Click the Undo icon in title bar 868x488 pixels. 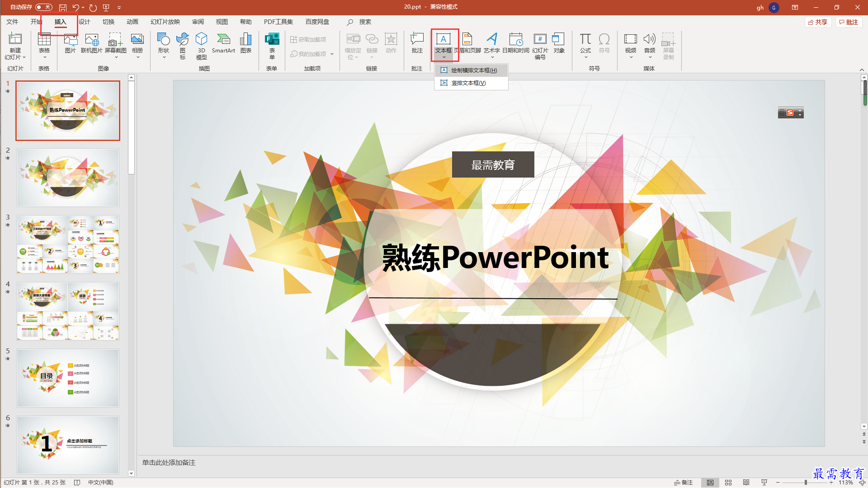click(x=75, y=7)
